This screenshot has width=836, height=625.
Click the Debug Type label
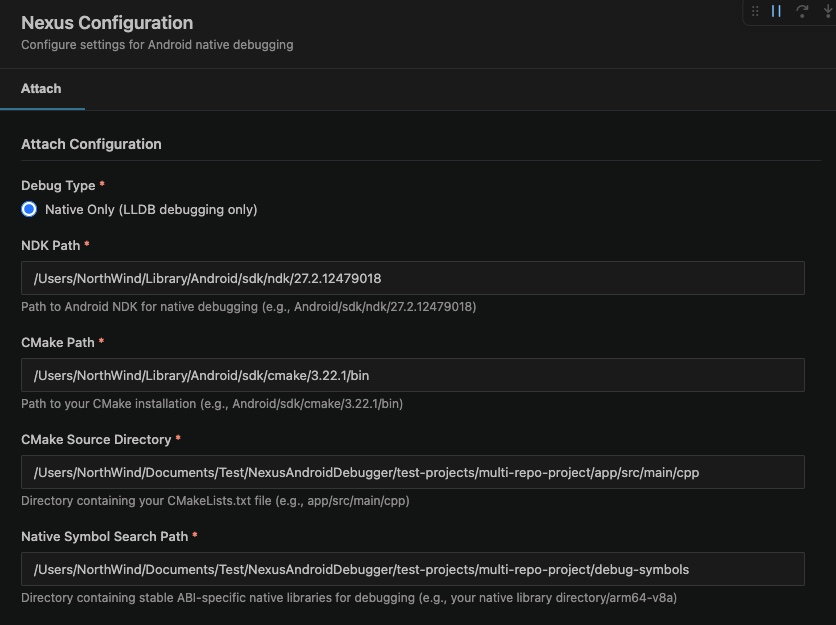(x=58, y=186)
